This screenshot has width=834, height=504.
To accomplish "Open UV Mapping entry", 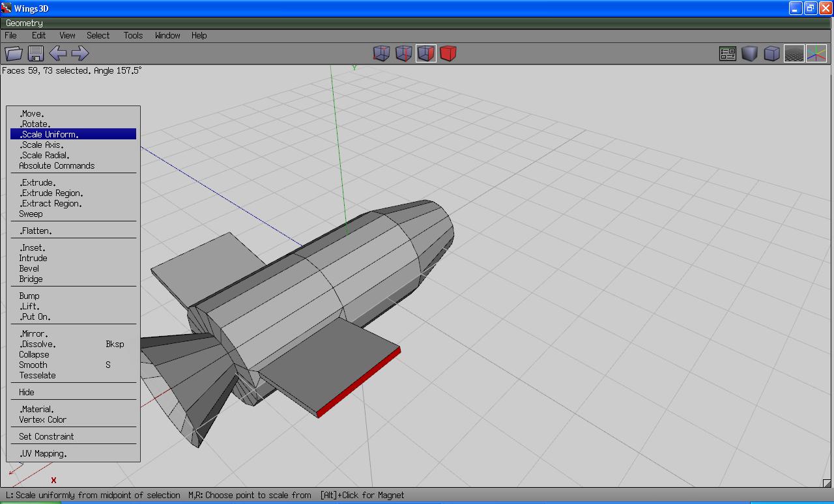I will pos(73,453).
